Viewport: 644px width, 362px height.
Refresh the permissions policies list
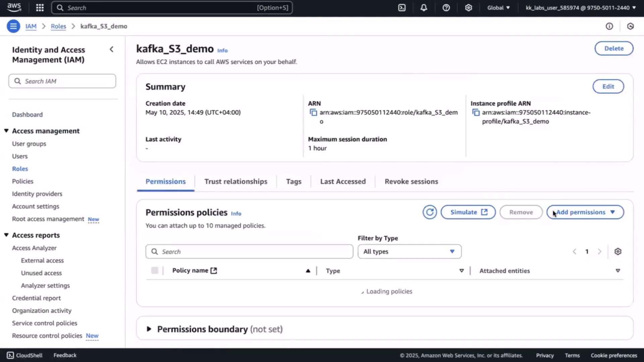430,212
